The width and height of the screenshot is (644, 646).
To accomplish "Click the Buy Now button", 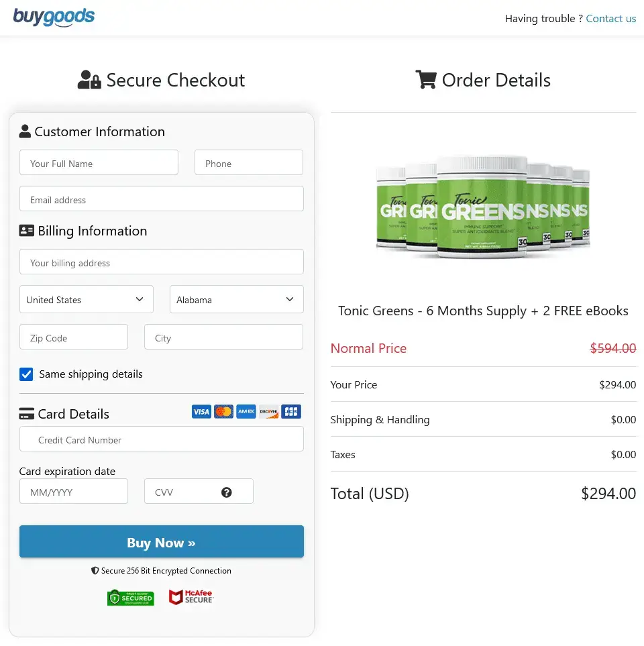I will click(161, 541).
